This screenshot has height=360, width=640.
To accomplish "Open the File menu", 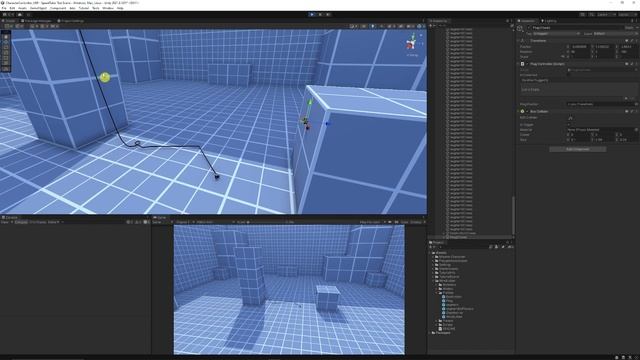I will [4, 8].
